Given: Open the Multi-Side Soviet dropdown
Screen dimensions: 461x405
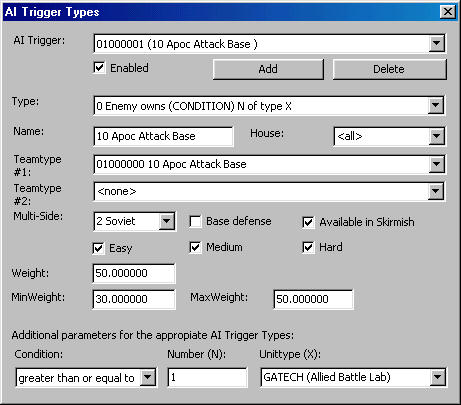Looking at the screenshot, I should (166, 221).
